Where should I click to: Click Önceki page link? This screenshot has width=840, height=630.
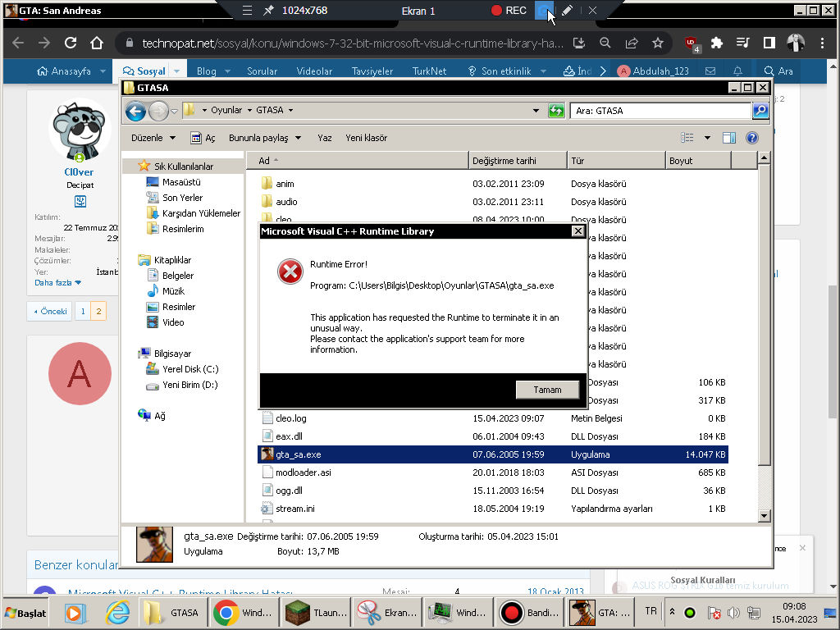[x=50, y=311]
